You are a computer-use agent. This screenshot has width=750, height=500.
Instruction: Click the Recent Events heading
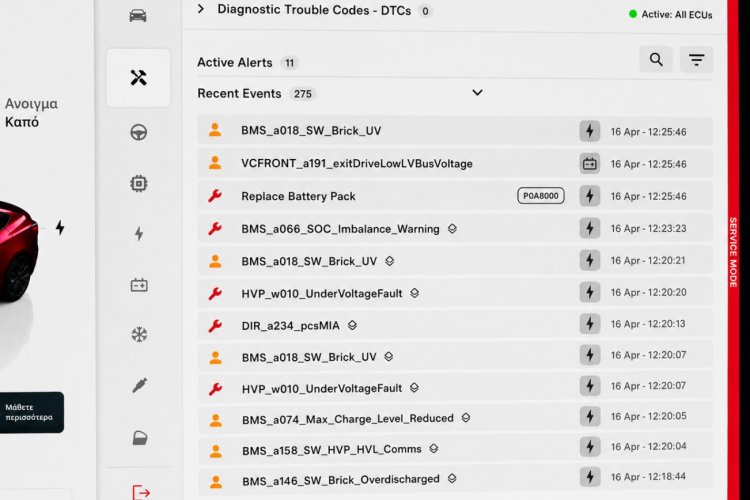[x=239, y=94]
